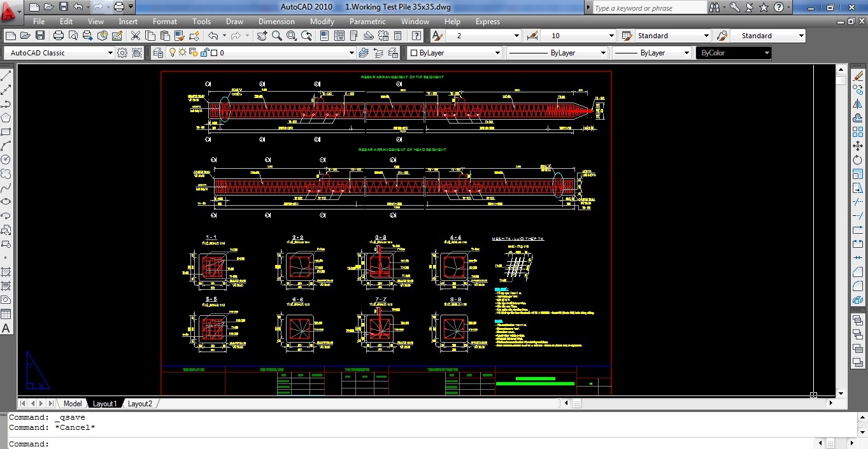Click the vertical scrollbar down arrow

coord(841,394)
